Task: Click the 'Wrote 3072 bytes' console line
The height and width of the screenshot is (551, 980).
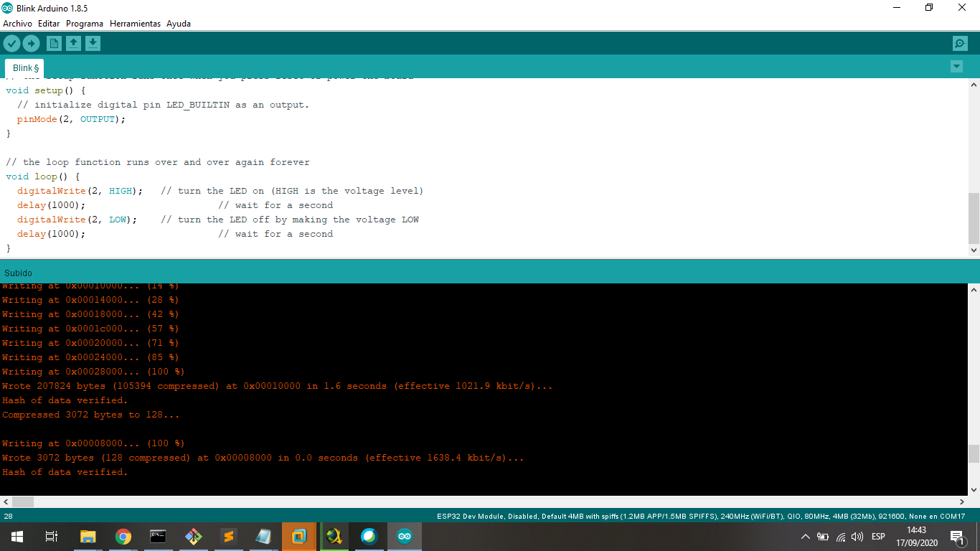Action: click(263, 458)
